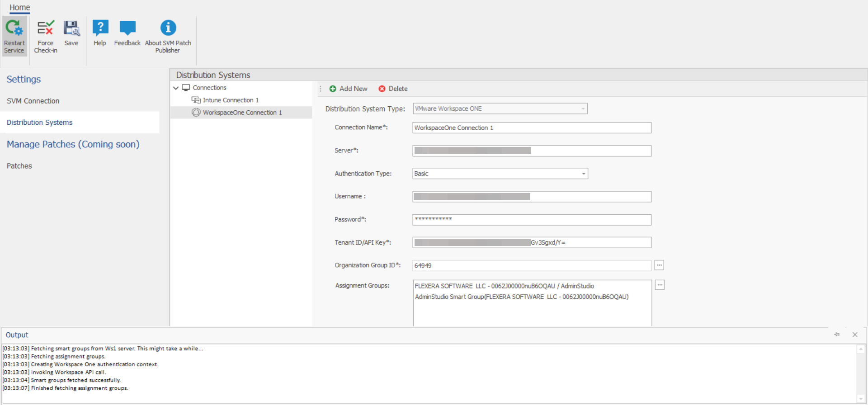Viewport: 868px width, 406px height.
Task: Click the 'Invoking Workspace API call' log line
Action: (54, 373)
